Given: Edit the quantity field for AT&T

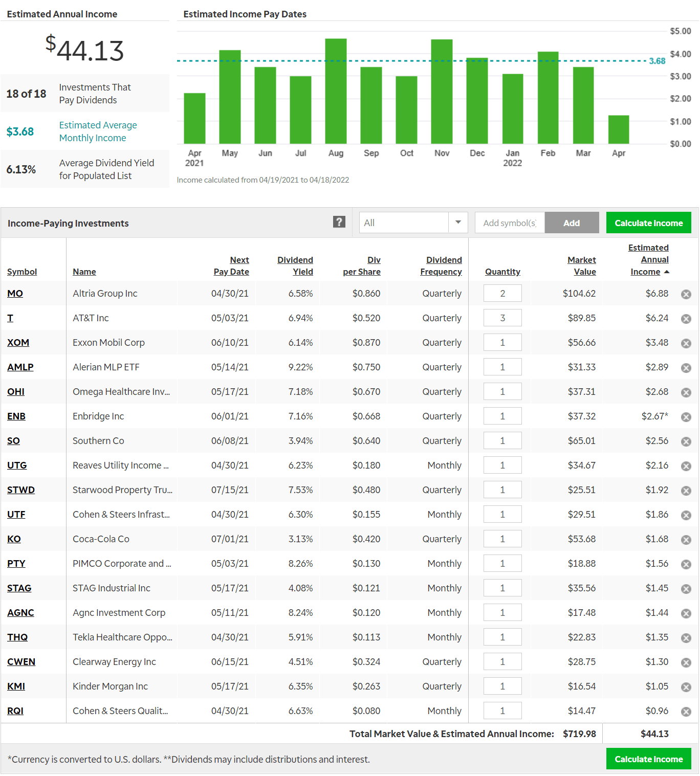Looking at the screenshot, I should coord(502,318).
